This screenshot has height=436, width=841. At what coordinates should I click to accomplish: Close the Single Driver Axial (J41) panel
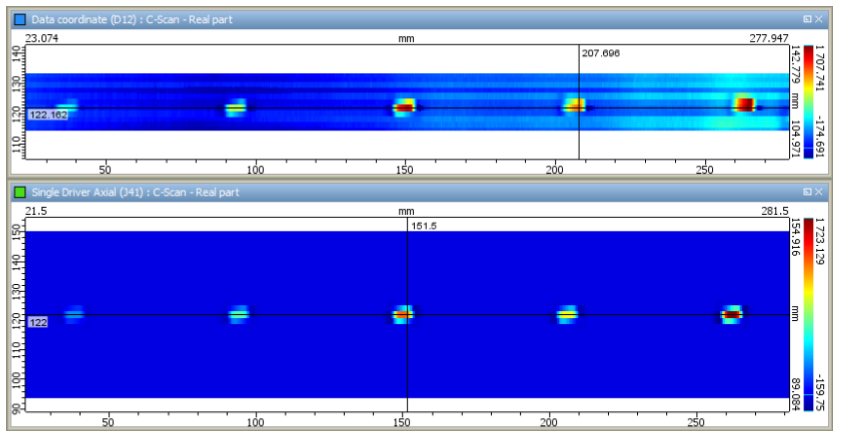[x=818, y=192]
